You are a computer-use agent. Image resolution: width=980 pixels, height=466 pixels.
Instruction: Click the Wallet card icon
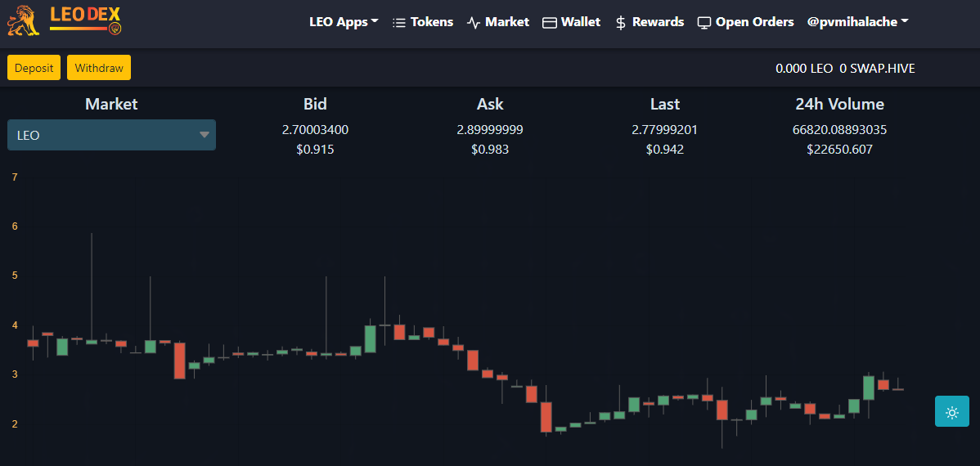(x=550, y=23)
